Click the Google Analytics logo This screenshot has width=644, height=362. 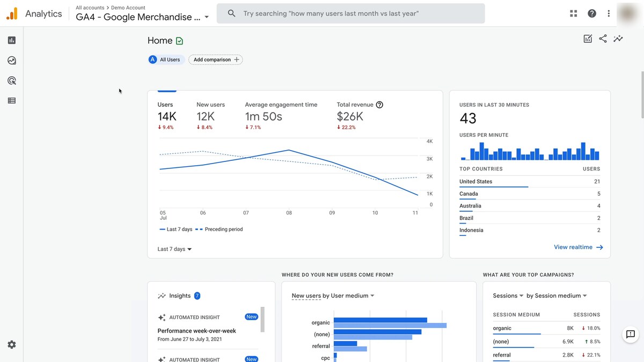[x=12, y=13]
